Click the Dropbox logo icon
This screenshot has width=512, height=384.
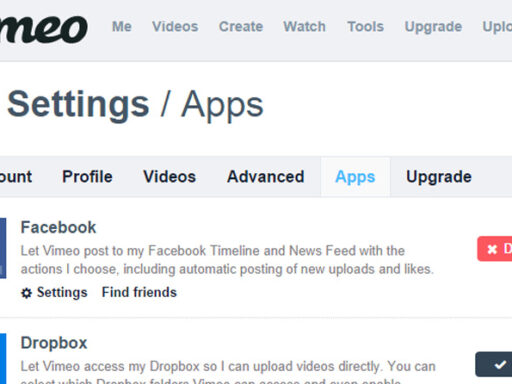(3, 359)
